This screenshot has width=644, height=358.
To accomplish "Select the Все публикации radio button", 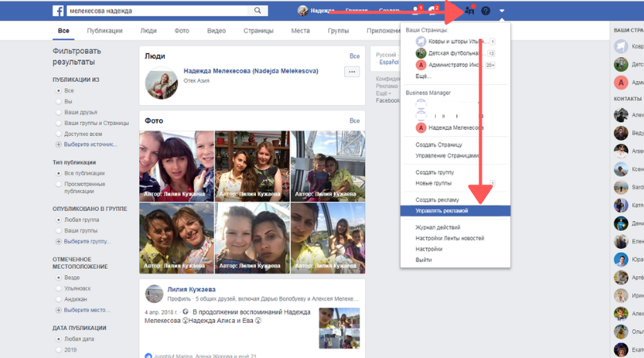I will coord(58,173).
